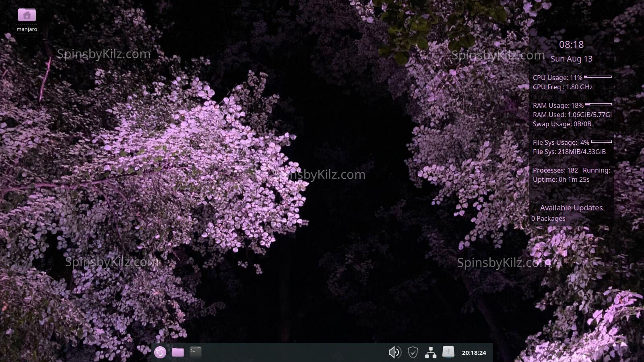Click the Swap Usage line
This screenshot has height=362, width=644.
[562, 124]
